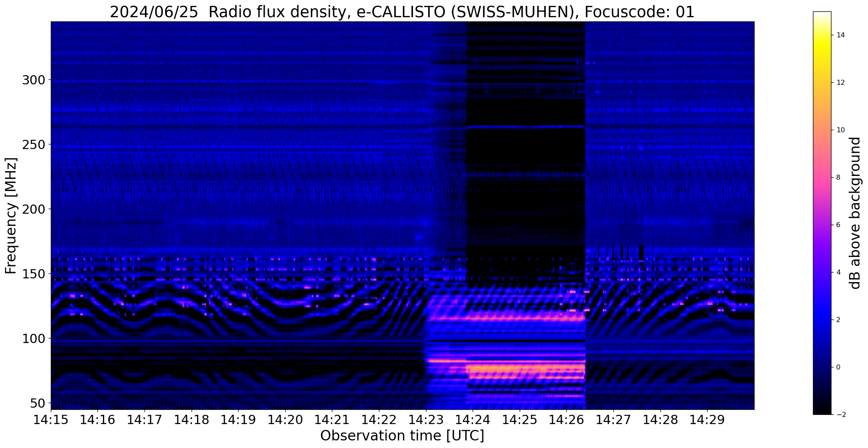Image resolution: width=868 pixels, height=448 pixels.
Task: Click the 14:19 time tick label
Action: pyautogui.click(x=239, y=420)
